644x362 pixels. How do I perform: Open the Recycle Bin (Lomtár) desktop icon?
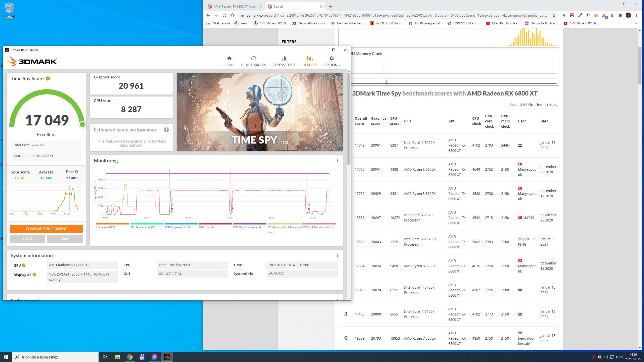tap(9, 10)
